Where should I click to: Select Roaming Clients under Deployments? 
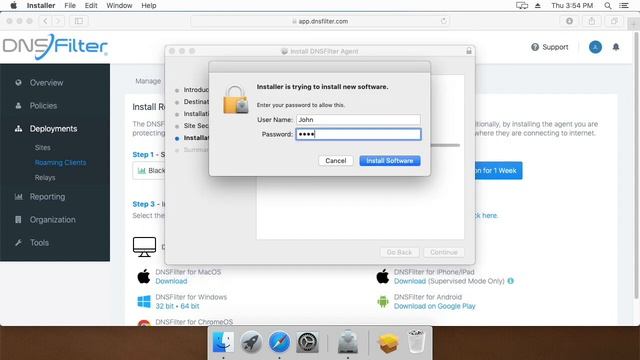coord(60,162)
